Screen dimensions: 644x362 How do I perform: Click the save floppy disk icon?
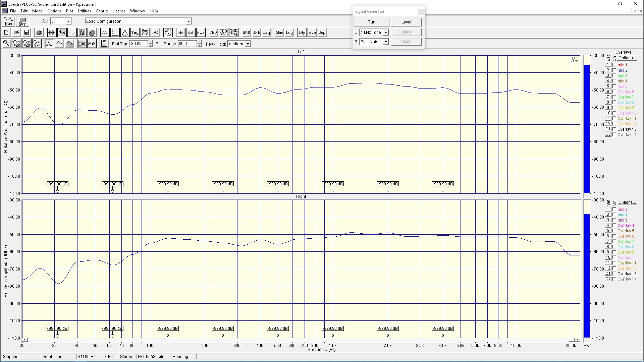pos(26,33)
